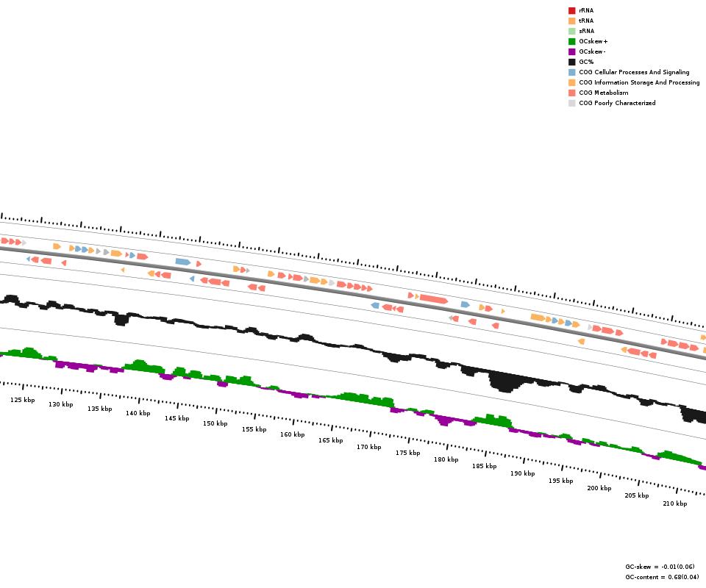Click the tRNA legend color square
Screen dimensions: 706x588
coord(571,21)
